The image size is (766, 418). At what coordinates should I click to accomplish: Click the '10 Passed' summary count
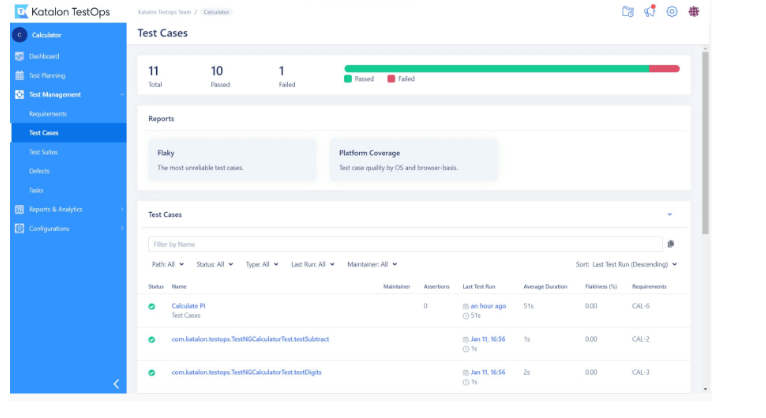[x=219, y=76]
